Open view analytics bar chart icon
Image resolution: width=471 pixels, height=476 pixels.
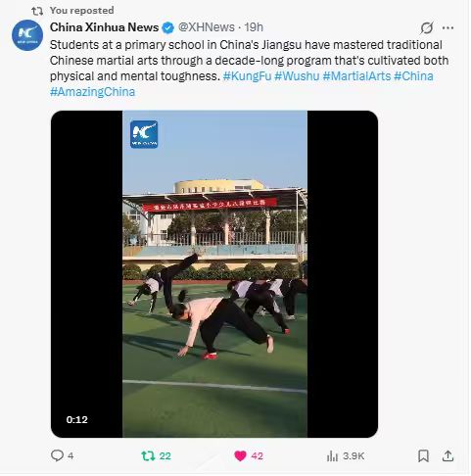click(x=332, y=455)
